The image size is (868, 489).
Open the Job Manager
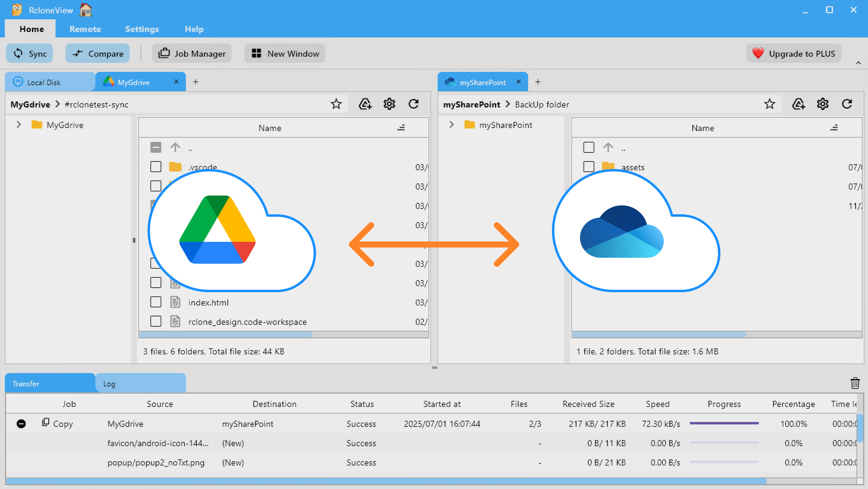tap(191, 53)
